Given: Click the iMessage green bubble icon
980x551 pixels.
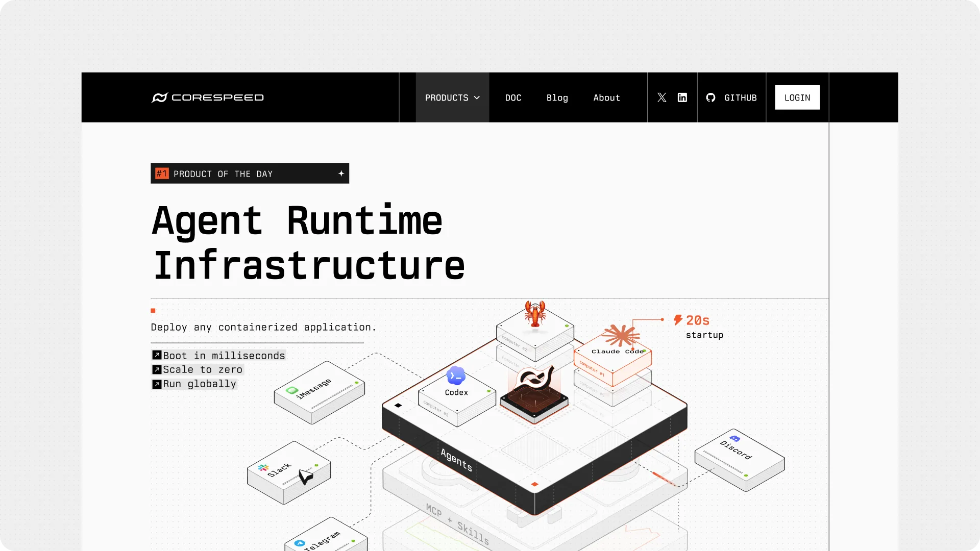Looking at the screenshot, I should (x=292, y=390).
